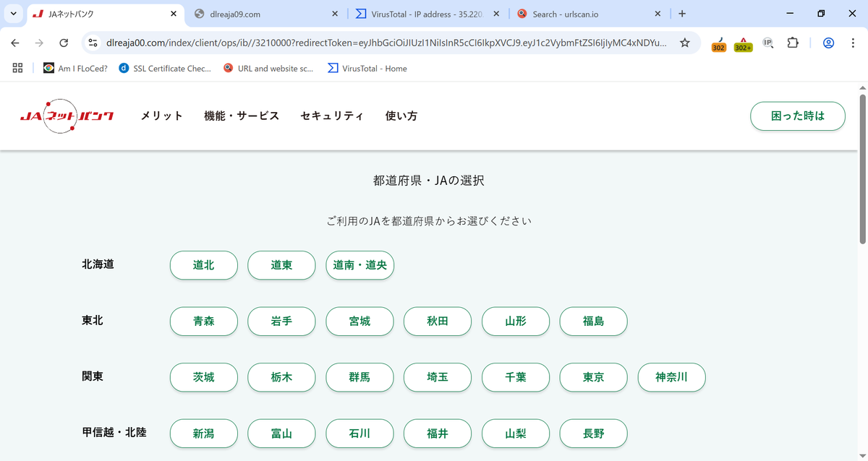Open the apps grid in bookmarks bar
Image resolution: width=868 pixels, height=461 pixels.
click(x=18, y=68)
